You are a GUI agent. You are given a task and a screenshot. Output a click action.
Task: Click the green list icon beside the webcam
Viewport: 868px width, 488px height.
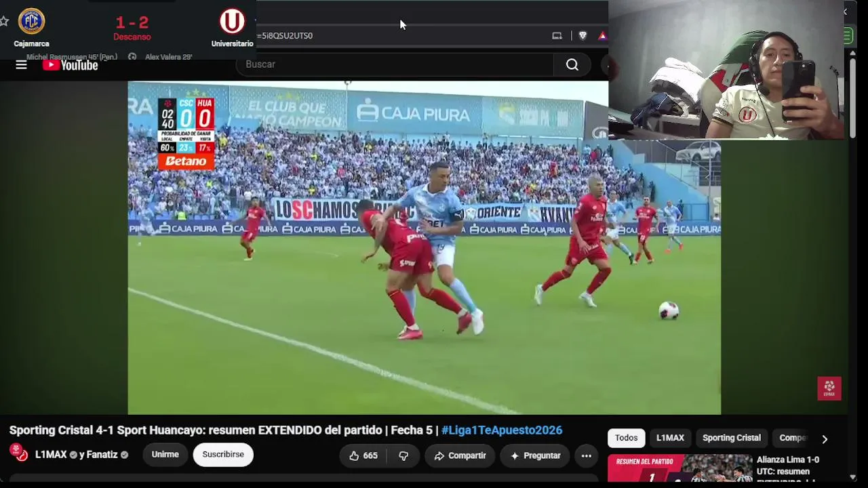click(848, 35)
